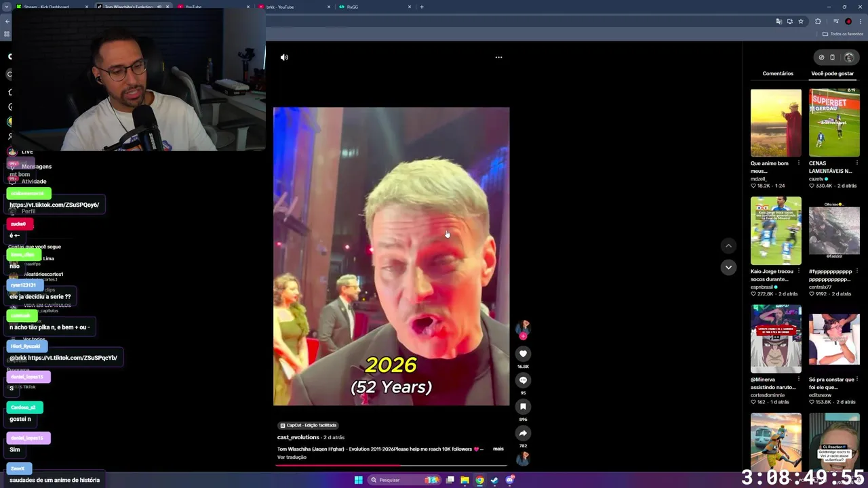Click the browser back arrow

[7, 22]
